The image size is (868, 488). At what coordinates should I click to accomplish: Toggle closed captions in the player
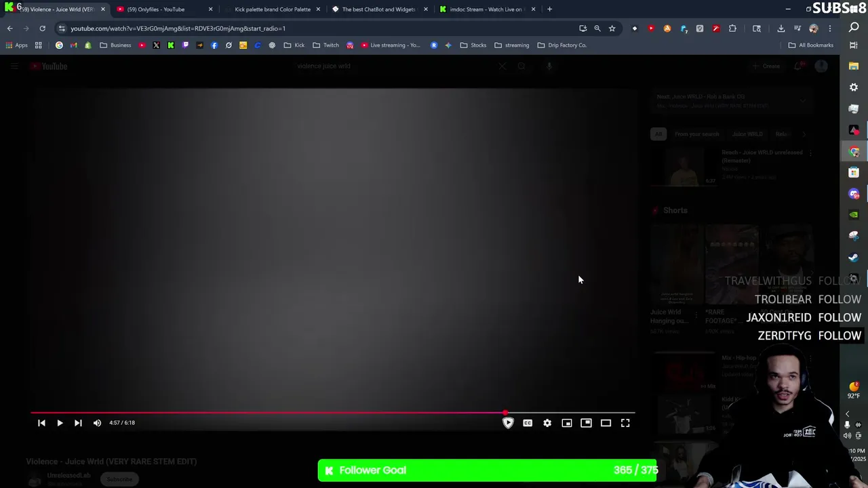[x=528, y=423]
